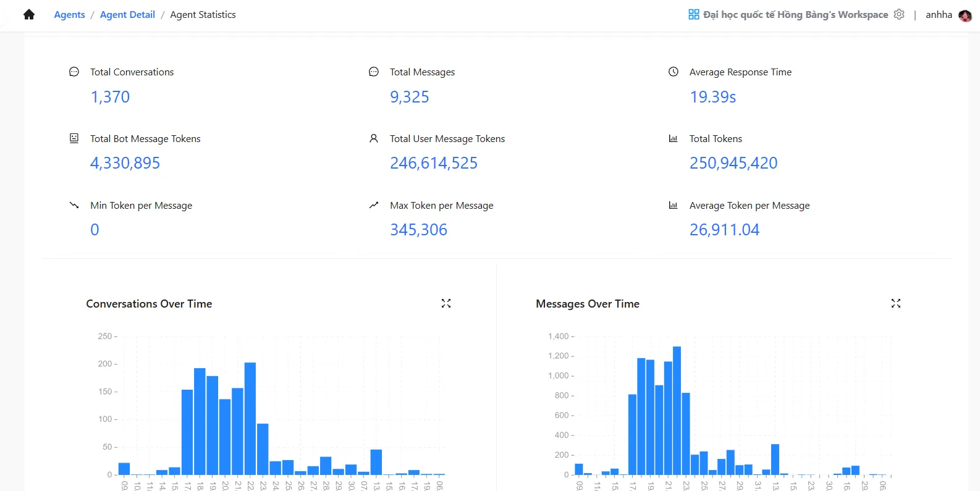Open the Agent Detail breadcrumb link
Screen dimensions: 980x491
pos(127,15)
